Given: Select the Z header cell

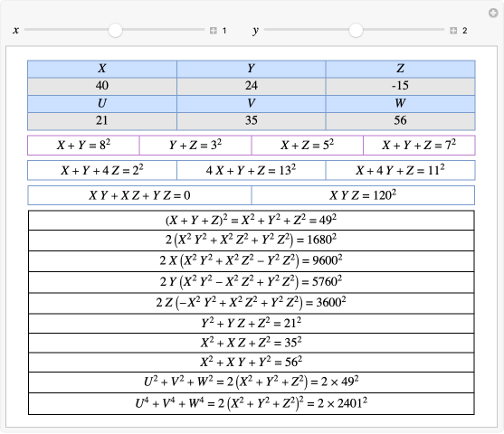Looking at the screenshot, I should tap(400, 69).
